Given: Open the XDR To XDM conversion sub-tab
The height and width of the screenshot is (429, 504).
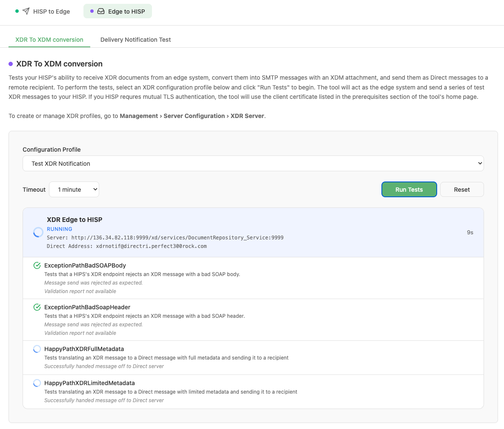Looking at the screenshot, I should pos(49,40).
